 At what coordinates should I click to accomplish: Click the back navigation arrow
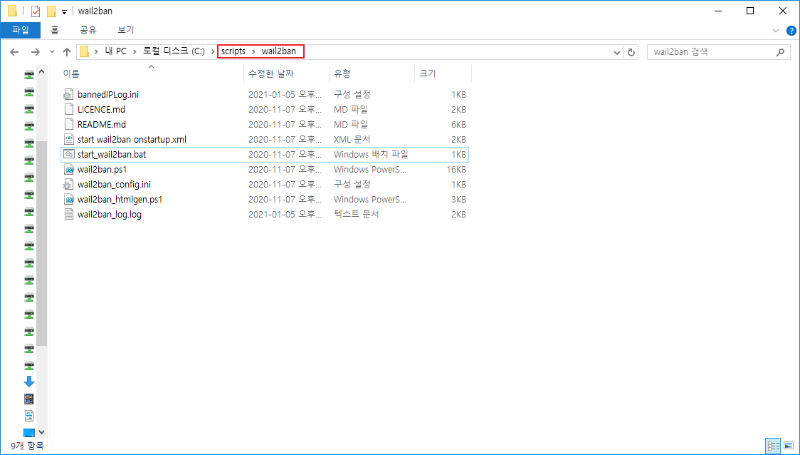coord(15,51)
